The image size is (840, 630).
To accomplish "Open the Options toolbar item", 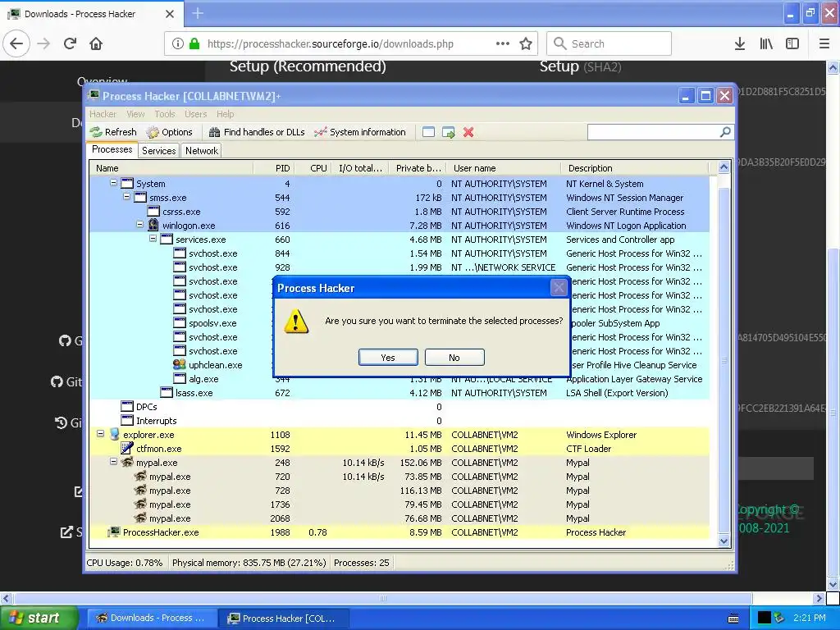I will tap(170, 132).
